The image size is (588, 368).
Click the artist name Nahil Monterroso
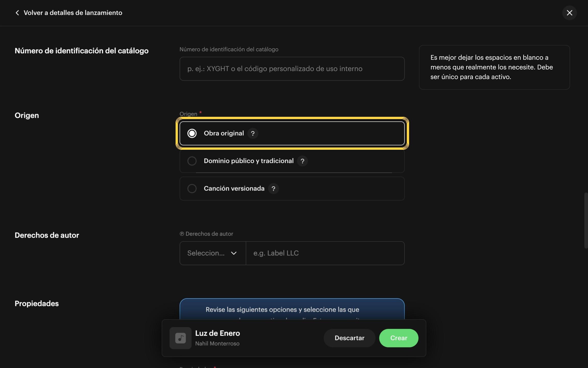tap(217, 344)
